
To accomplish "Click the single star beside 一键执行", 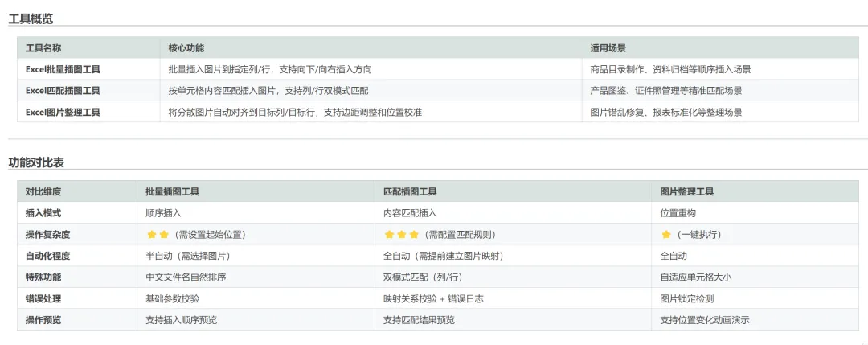I will tap(666, 234).
